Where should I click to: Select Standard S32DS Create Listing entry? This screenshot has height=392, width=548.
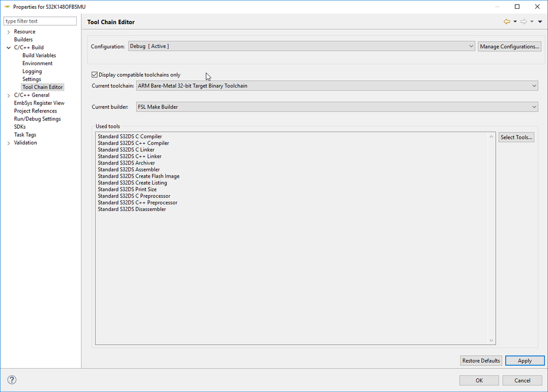coord(132,183)
